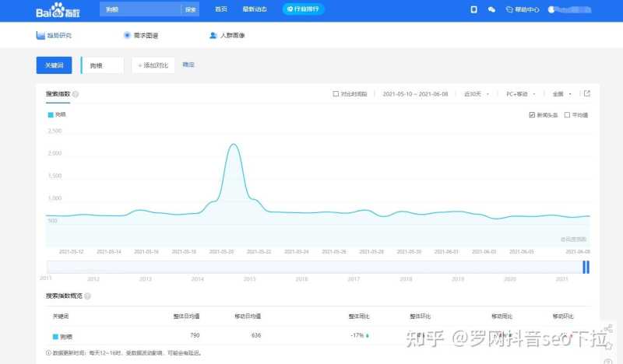The width and height of the screenshot is (623, 364).
Task: Expand the PC+移动 source dropdown
Action: click(520, 94)
